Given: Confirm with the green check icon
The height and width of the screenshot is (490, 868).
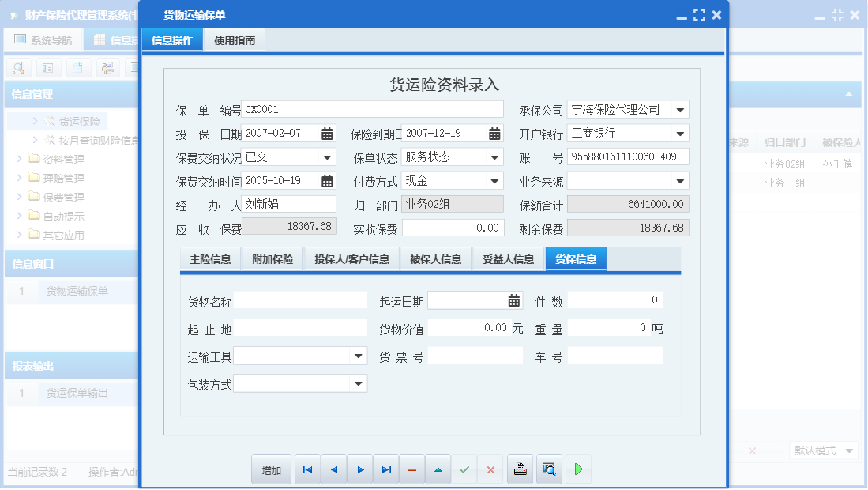Looking at the screenshot, I should pyautogui.click(x=464, y=469).
